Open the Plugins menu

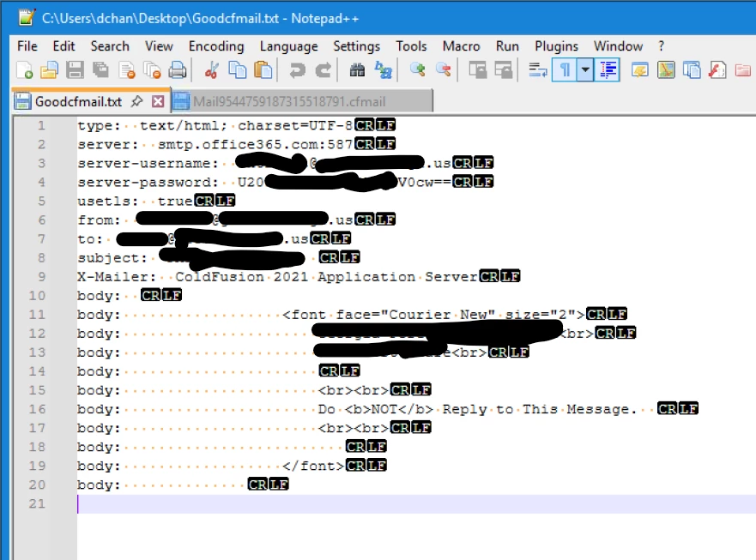556,46
